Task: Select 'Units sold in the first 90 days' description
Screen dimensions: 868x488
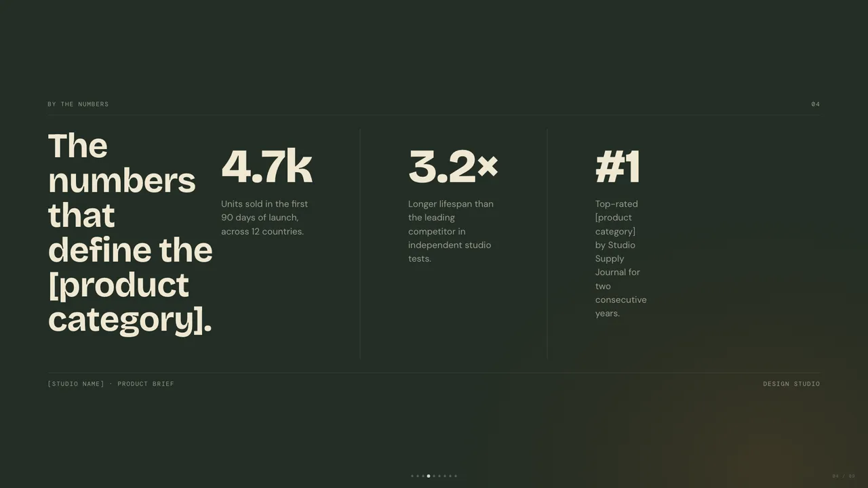Action: [x=264, y=218]
